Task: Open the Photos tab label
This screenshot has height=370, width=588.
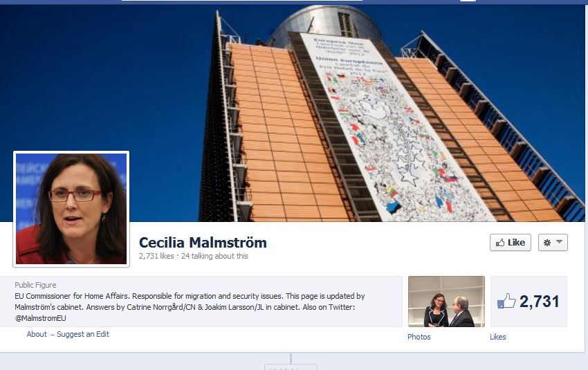Action: pos(419,337)
